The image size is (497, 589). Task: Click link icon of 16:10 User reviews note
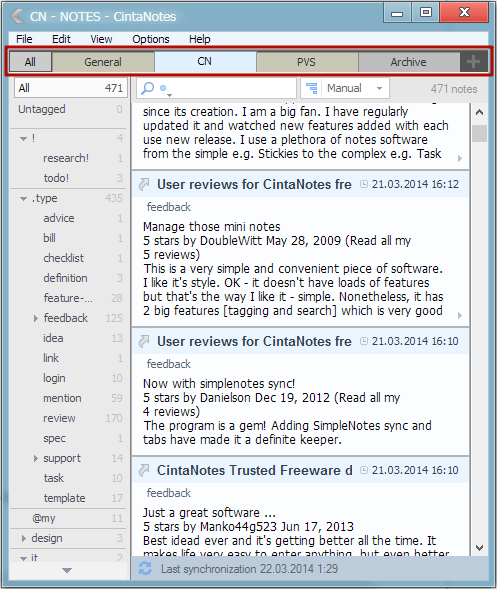(x=144, y=341)
